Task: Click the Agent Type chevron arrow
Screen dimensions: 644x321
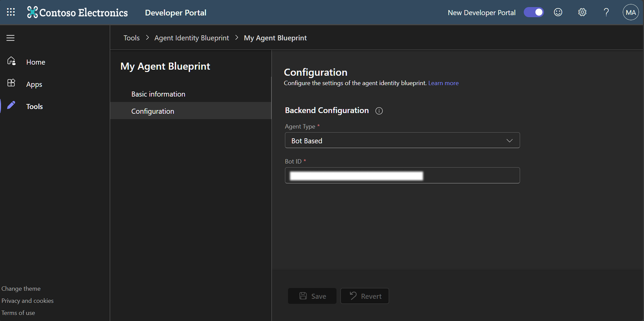Action: [x=509, y=141]
